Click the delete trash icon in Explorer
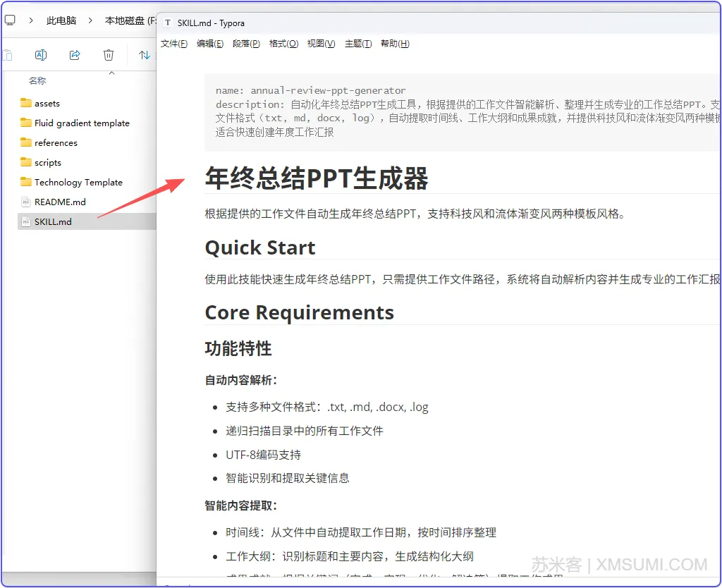 click(108, 55)
